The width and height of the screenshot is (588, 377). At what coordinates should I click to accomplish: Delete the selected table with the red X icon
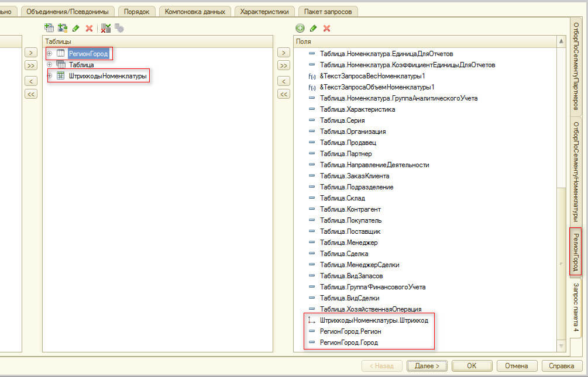[x=89, y=27]
